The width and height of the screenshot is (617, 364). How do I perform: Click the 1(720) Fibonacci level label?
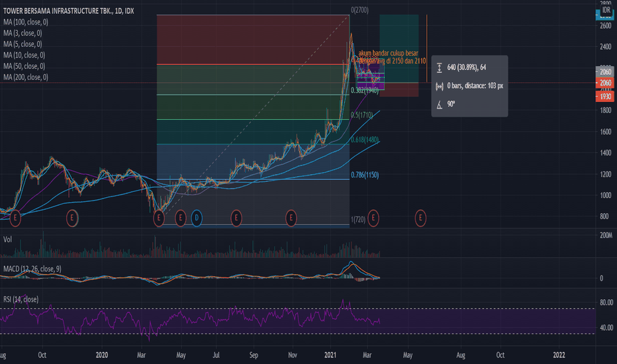[358, 220]
